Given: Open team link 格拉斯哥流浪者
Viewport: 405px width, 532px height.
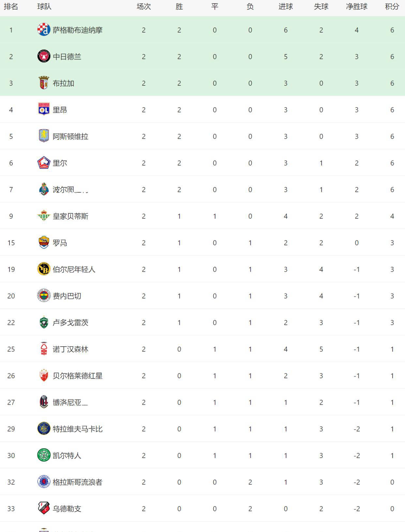Looking at the screenshot, I should 78,482.
